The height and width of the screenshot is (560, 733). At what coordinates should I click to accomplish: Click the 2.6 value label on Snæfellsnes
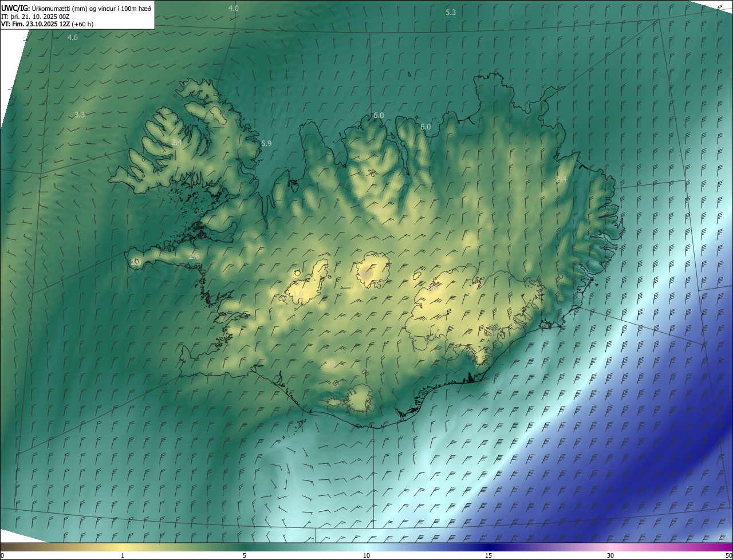click(x=194, y=256)
